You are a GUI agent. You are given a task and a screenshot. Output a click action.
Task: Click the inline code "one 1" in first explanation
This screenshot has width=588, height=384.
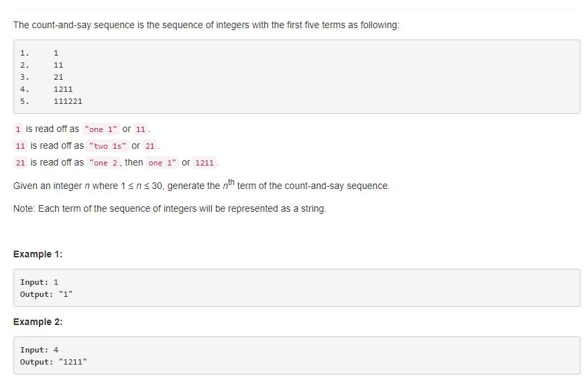coord(101,129)
